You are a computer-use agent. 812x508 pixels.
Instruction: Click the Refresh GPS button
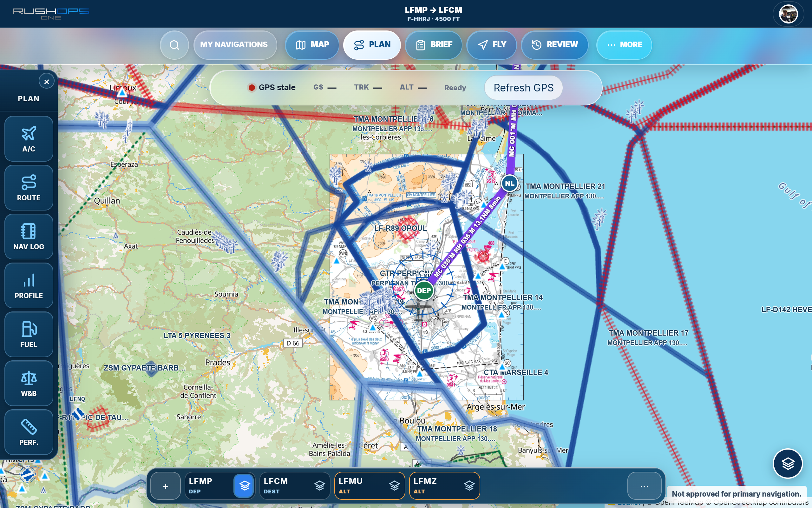tap(523, 88)
